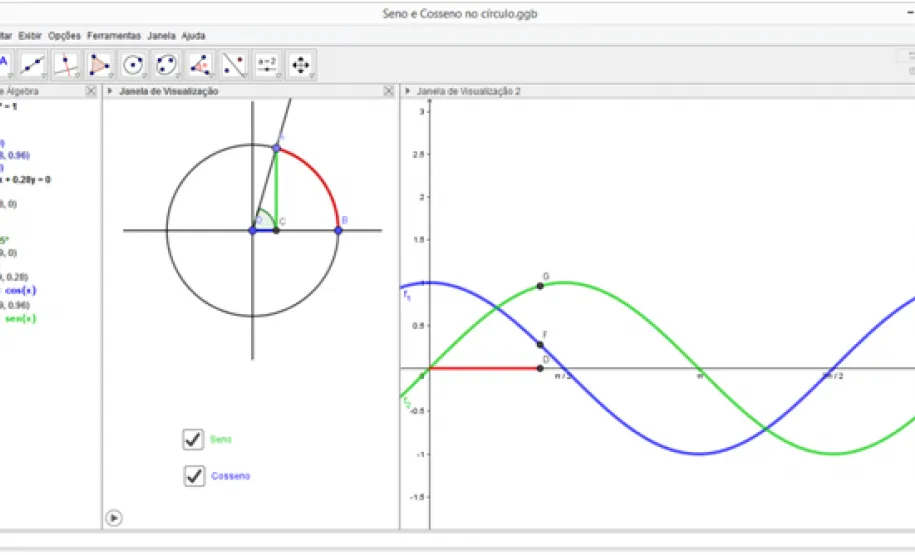
Task: Uncheck the Seno checkbox
Action: click(x=193, y=439)
